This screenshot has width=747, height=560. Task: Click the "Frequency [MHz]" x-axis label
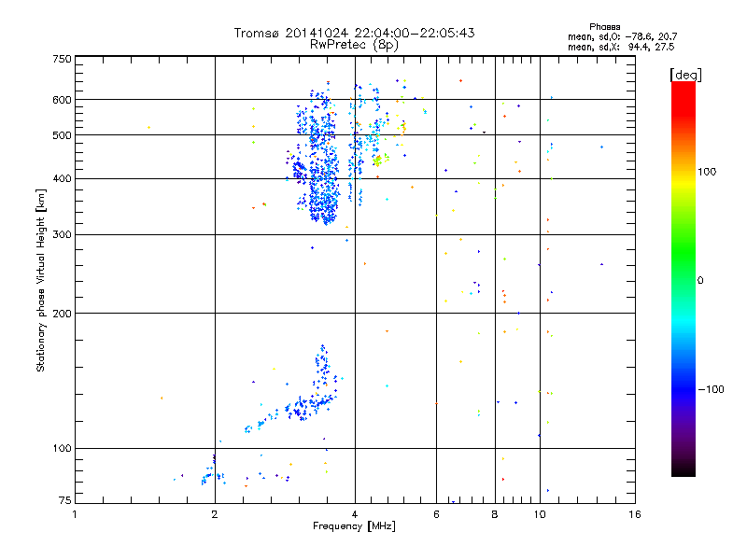[x=354, y=526]
